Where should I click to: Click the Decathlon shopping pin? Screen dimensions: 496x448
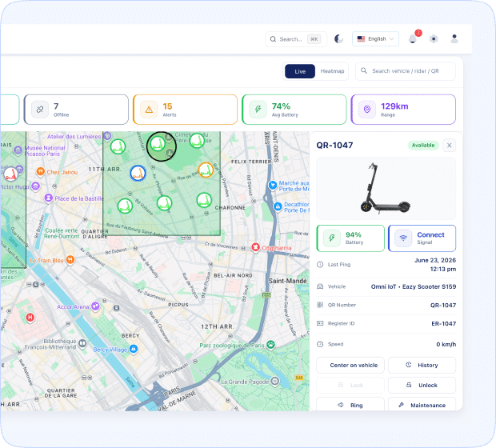pos(278,207)
